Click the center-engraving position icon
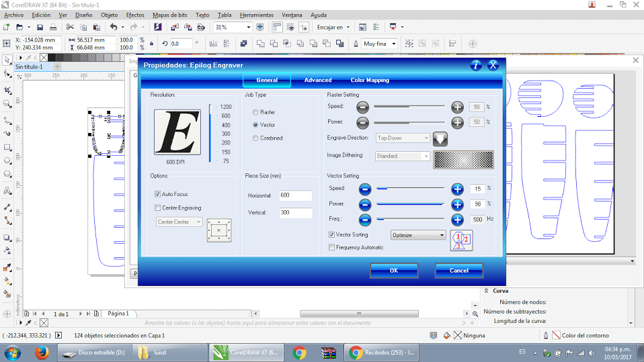The width and height of the screenshot is (644, 362). (x=219, y=230)
